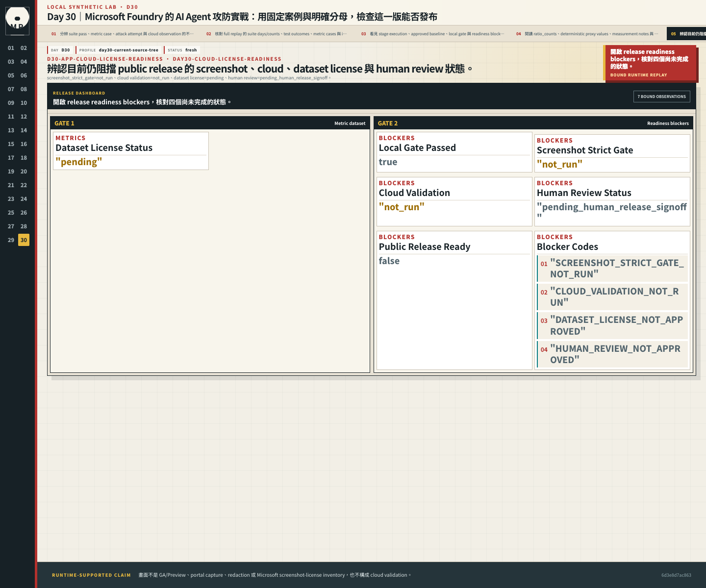The height and width of the screenshot is (588, 706).
Task: Click the RELEASE DASHBOARD heading label
Action: 79,93
